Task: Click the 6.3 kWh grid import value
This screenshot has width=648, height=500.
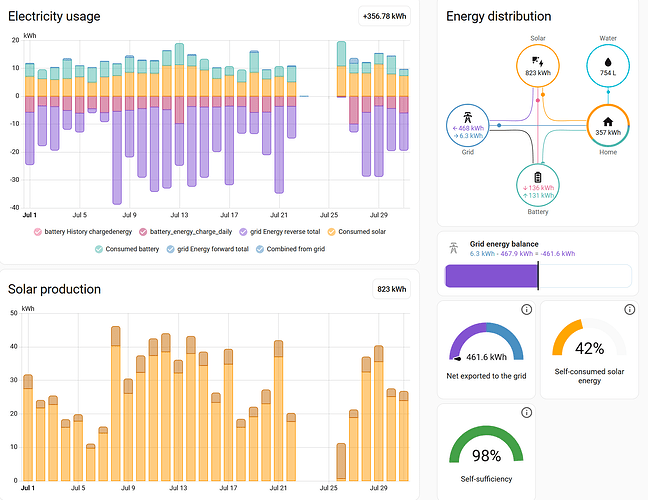Action: tap(468, 136)
